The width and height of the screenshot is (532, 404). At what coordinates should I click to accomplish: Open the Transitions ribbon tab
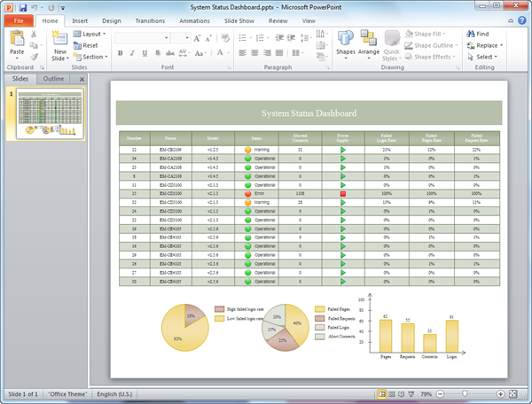(150, 19)
